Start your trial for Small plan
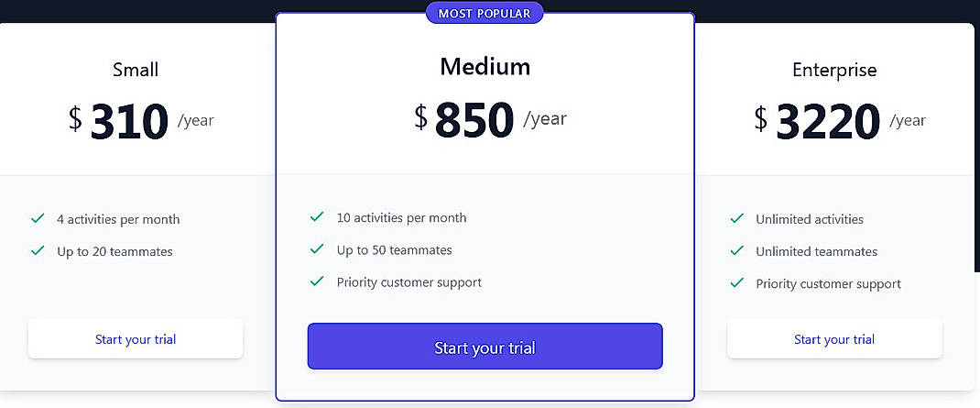Viewport: 980px width, 408px height. pyautogui.click(x=136, y=339)
